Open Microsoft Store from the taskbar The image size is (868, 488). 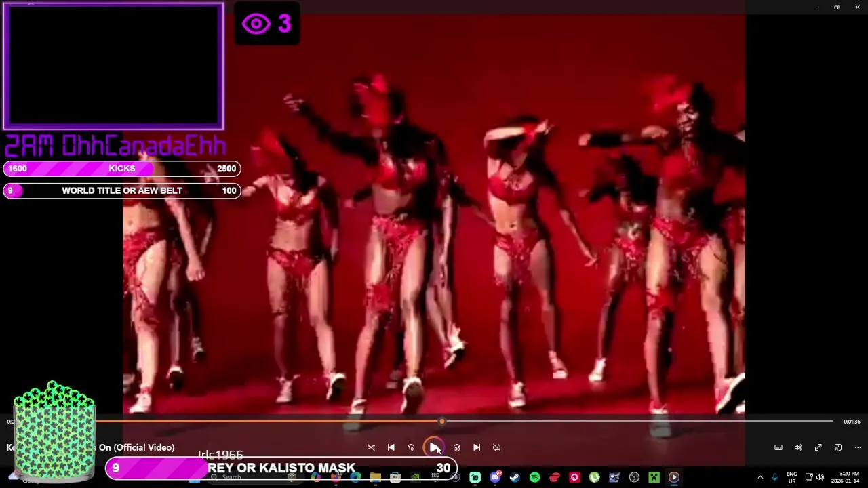[x=395, y=477]
